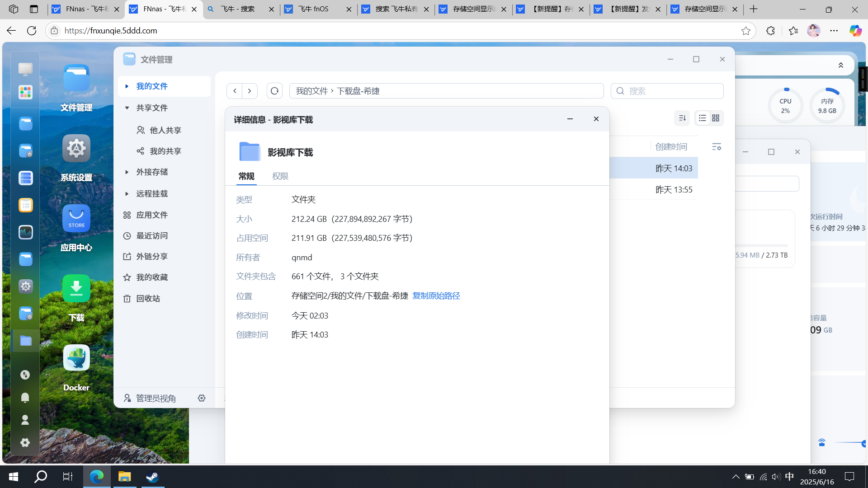Screen dimensions: 868x488
Task: Click the remote connection icon near the slider
Action: click(822, 443)
